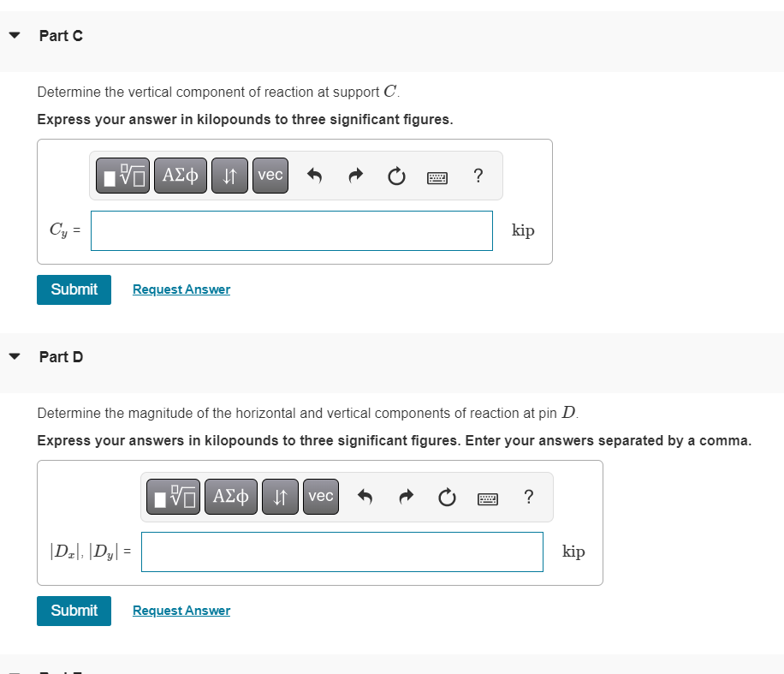The height and width of the screenshot is (674, 784).
Task: Request Answer for Part D
Action: [181, 611]
